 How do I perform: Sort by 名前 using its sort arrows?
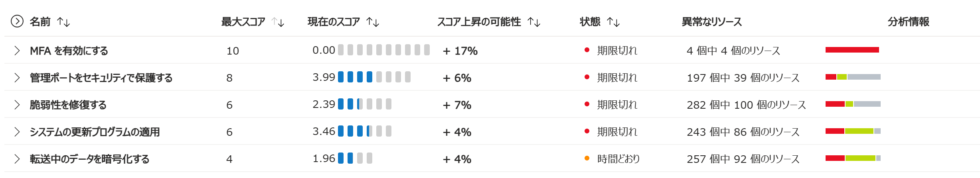pos(64,22)
